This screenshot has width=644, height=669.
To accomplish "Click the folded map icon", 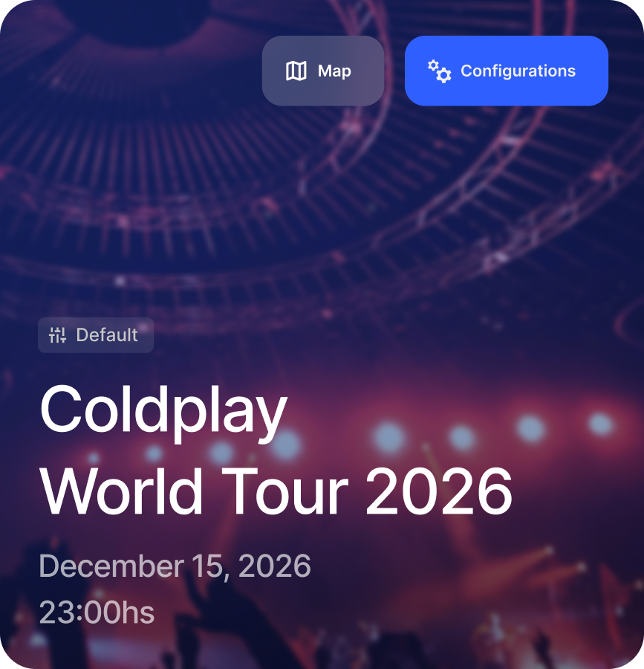I will (x=296, y=71).
